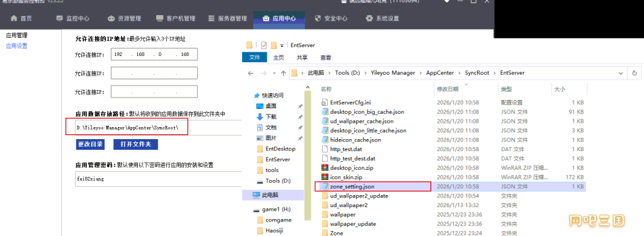
Task: Open quick access toolbar customize dropdown
Action: (282, 45)
